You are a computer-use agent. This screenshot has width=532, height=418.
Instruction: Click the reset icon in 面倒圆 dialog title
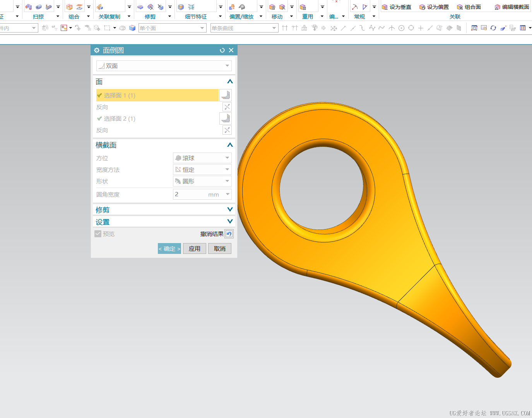pos(222,50)
